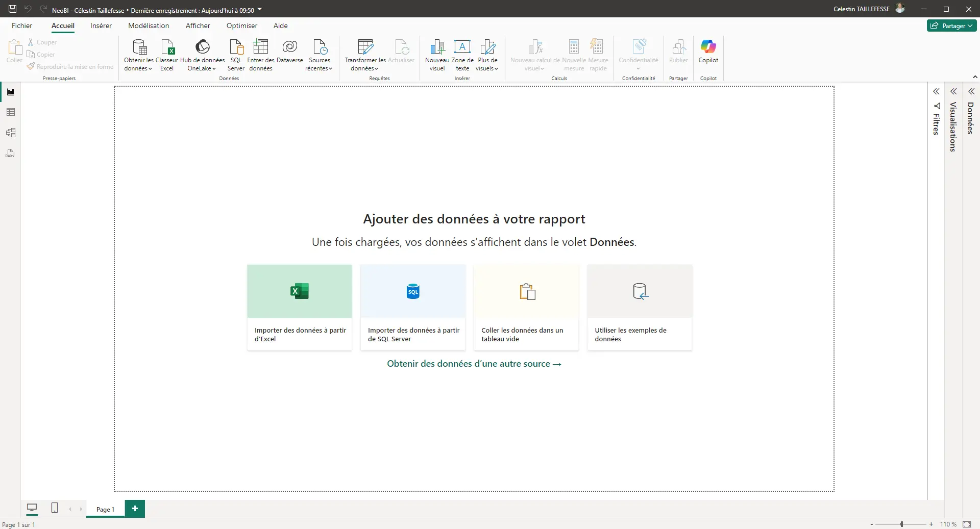Import from Classeur Excel in ribbon
The width and height of the screenshot is (980, 529).
167,55
